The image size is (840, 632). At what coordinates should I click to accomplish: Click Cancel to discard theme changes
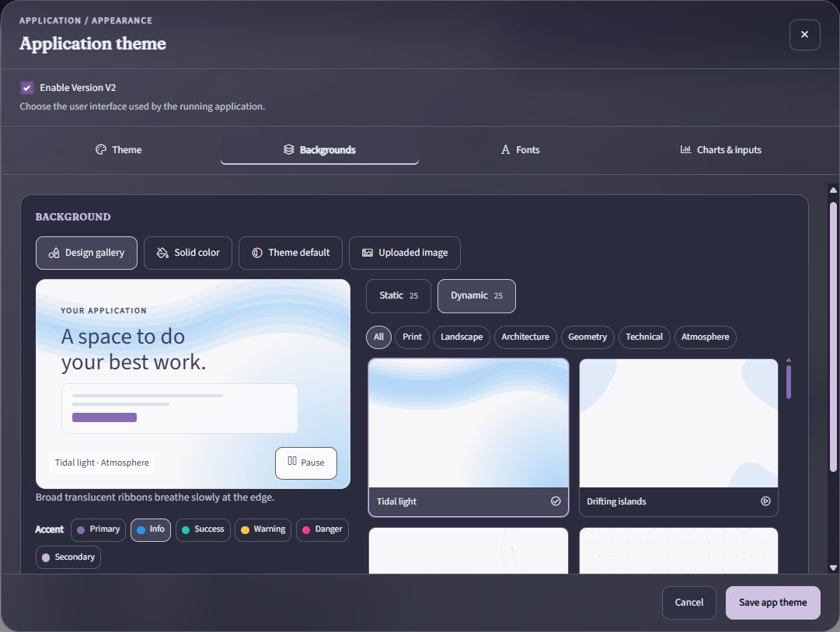(x=689, y=602)
